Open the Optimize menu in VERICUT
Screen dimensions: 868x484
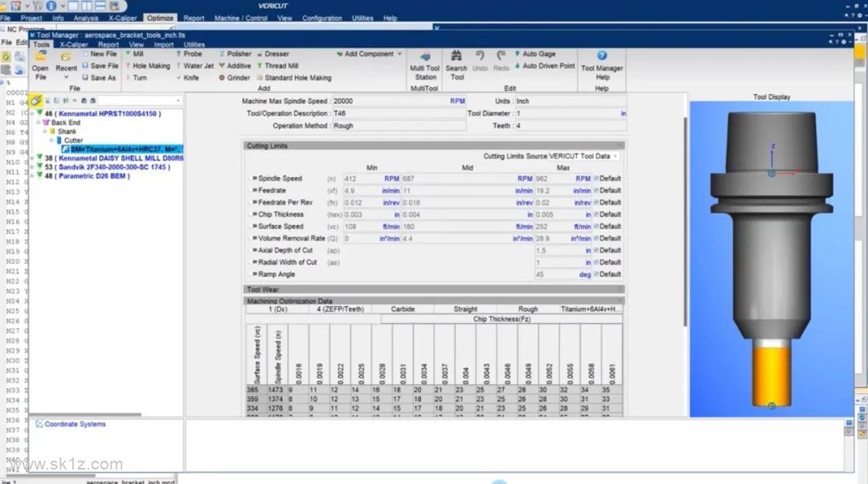(160, 18)
